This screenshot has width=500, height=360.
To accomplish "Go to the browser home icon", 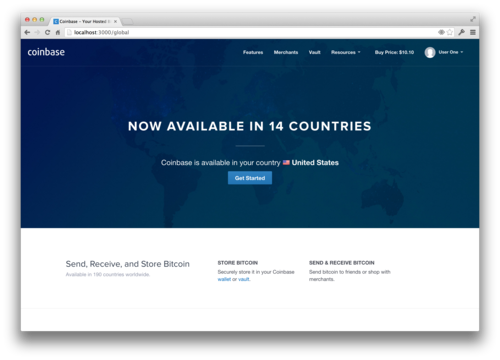I will click(58, 32).
